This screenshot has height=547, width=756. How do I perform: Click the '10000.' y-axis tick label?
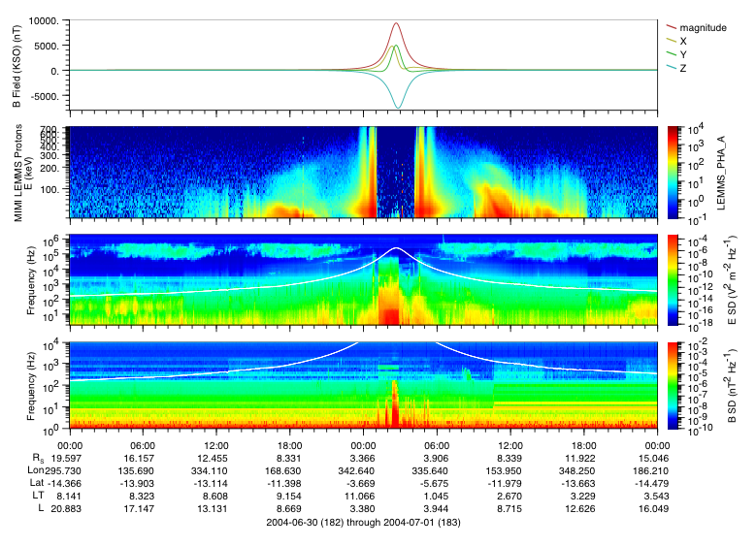point(44,20)
